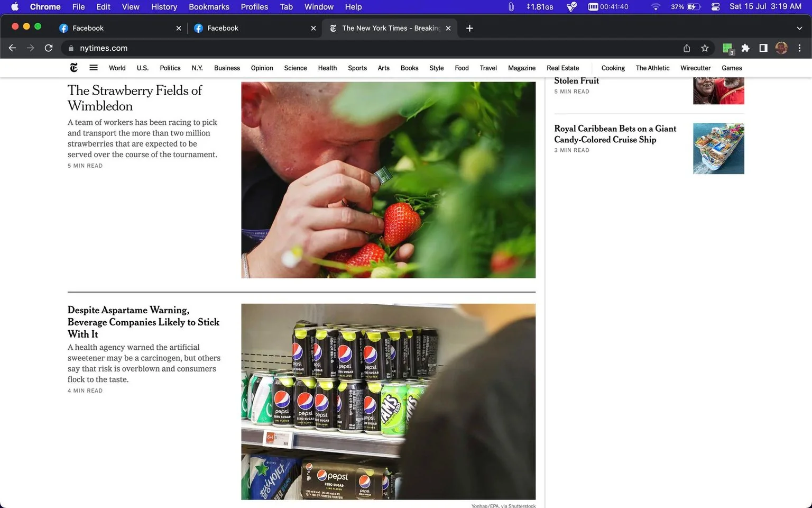This screenshot has width=812, height=508.
Task: Click the New York Times T logo
Action: (73, 68)
